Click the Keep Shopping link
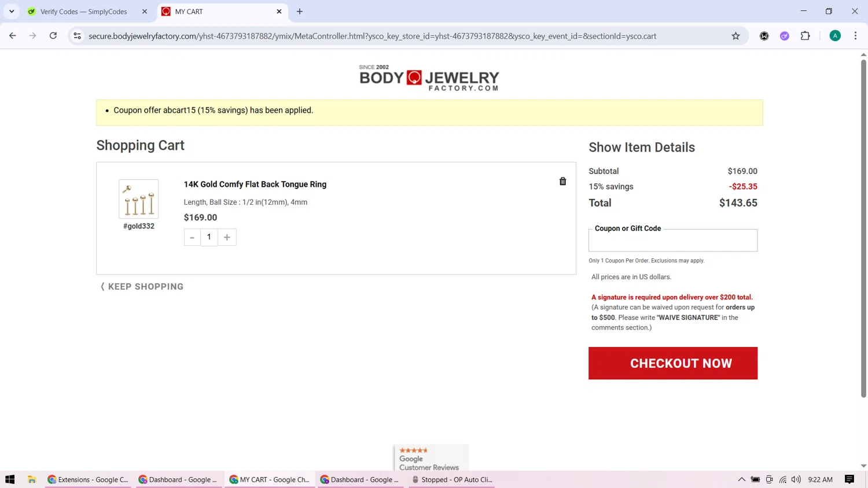The width and height of the screenshot is (868, 488). (142, 287)
